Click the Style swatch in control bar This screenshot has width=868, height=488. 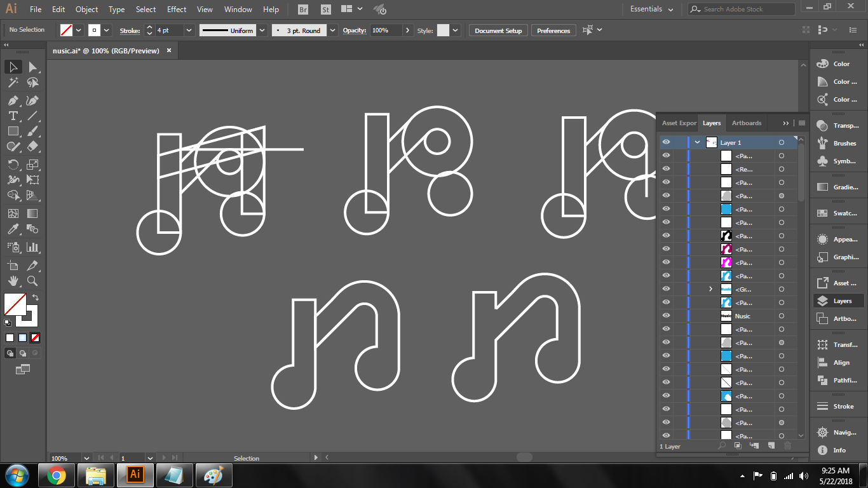[443, 30]
